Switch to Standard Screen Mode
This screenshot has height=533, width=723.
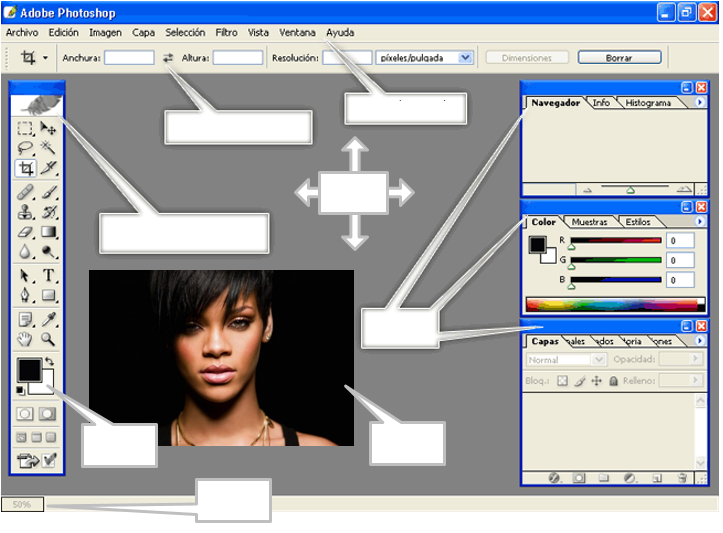(21, 437)
